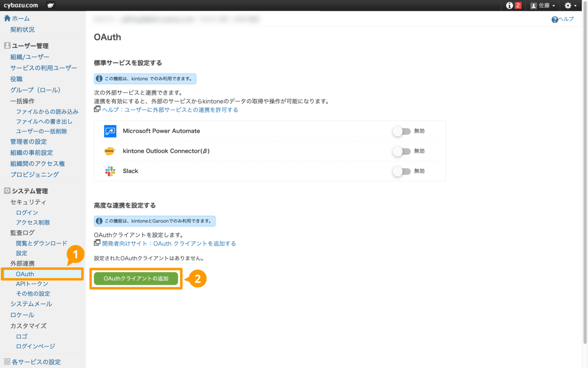Click info icon in kintoneとGaroon notice
The image size is (588, 368).
pyautogui.click(x=99, y=221)
